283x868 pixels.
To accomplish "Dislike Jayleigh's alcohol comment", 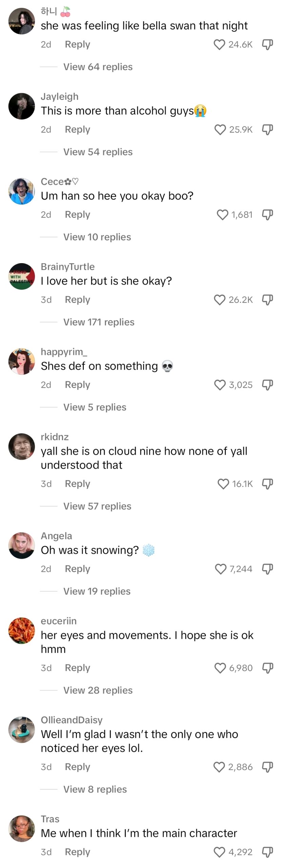I will (x=267, y=129).
